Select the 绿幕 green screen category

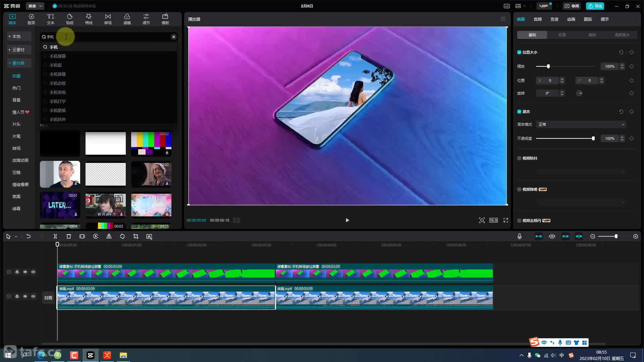point(16,208)
